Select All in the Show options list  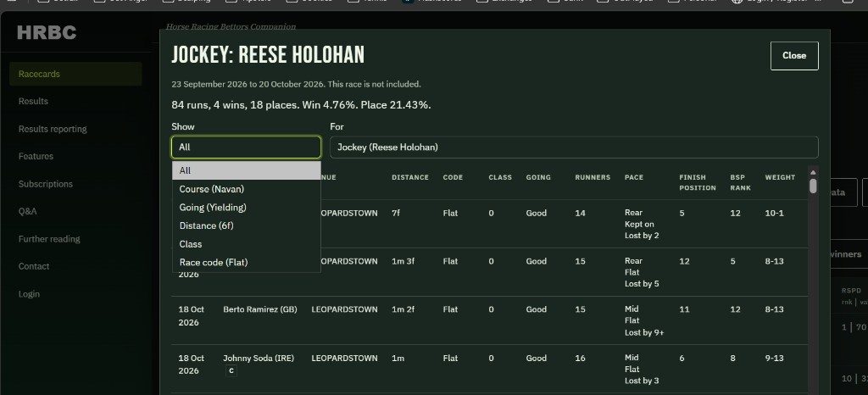(247, 170)
